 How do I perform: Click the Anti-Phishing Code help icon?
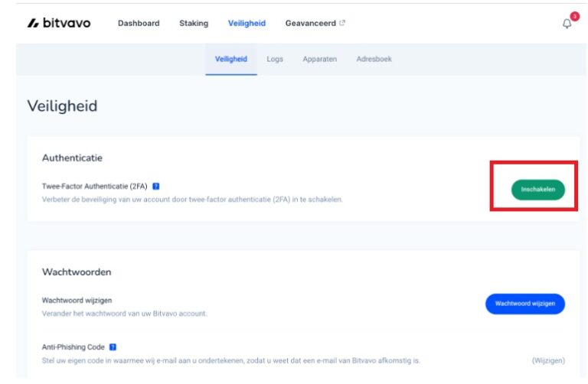(113, 347)
